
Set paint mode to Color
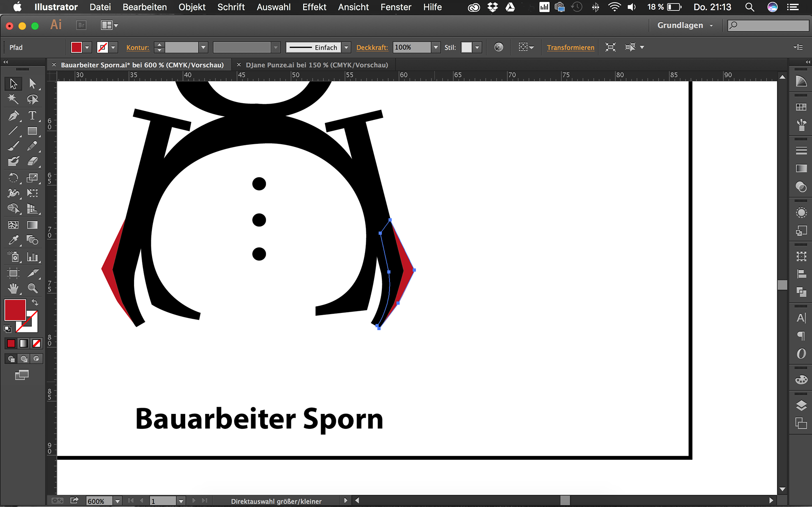(11, 343)
